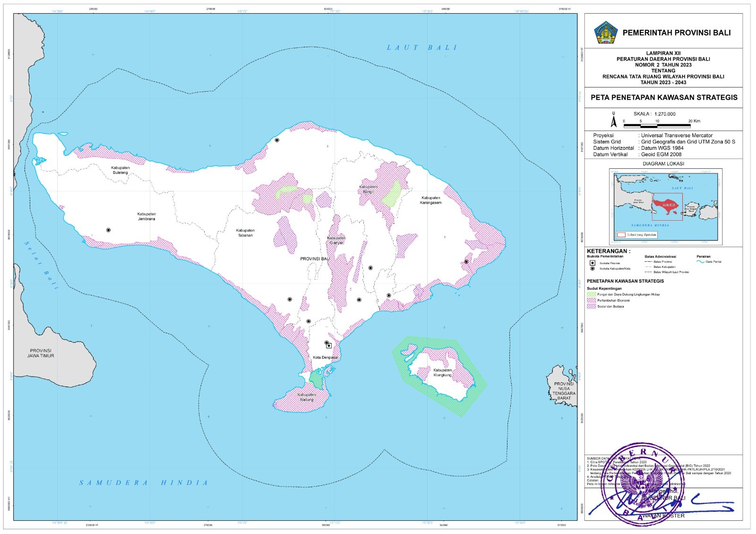Viewport: 756px width, 534px height.
Task: Click the scale bar under Skala 1:270.000
Action: (657, 125)
